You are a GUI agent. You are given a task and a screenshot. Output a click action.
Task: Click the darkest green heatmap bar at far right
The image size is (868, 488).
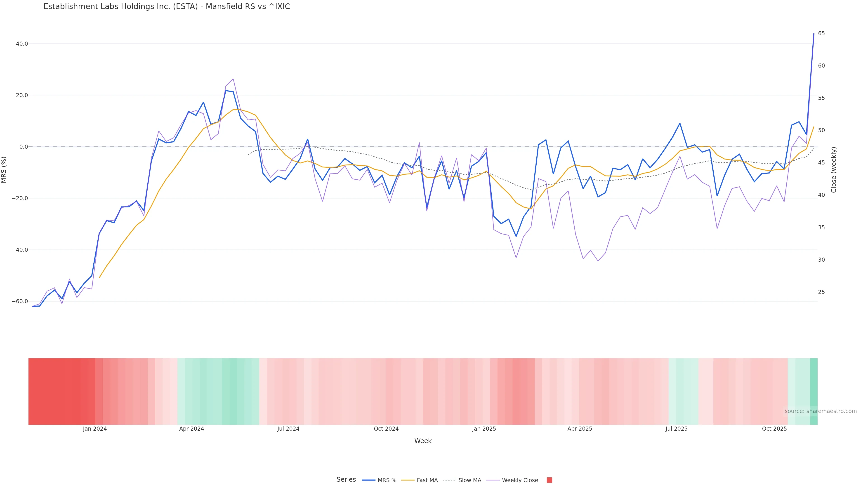[814, 391]
